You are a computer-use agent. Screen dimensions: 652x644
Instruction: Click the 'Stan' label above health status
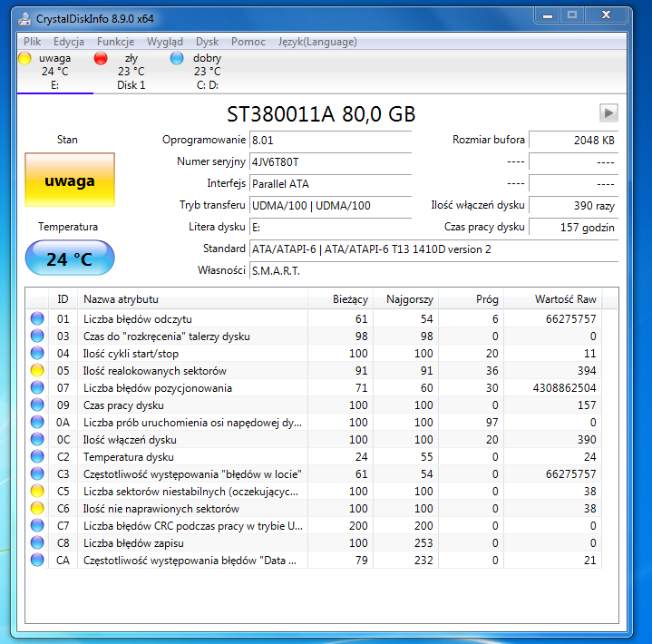tap(67, 140)
